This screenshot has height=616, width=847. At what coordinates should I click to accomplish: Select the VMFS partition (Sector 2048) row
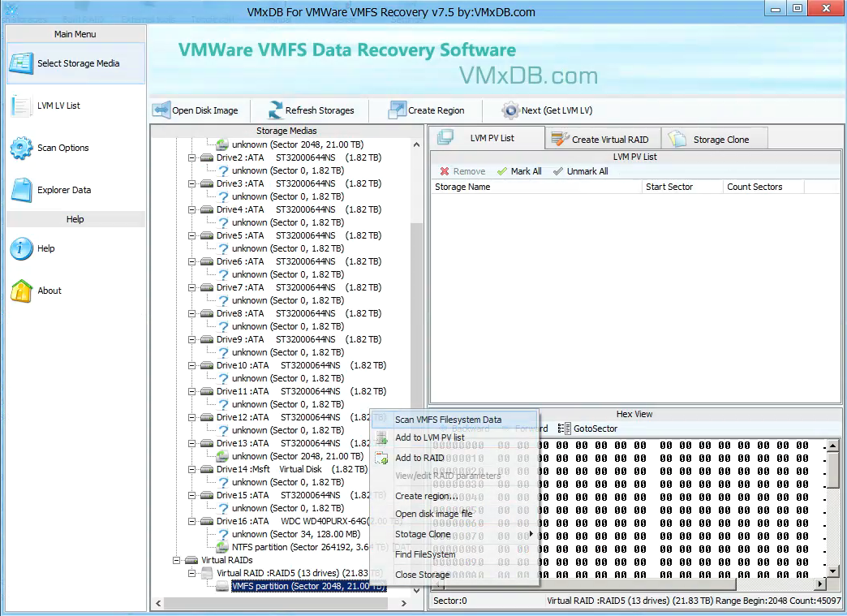pyautogui.click(x=308, y=586)
